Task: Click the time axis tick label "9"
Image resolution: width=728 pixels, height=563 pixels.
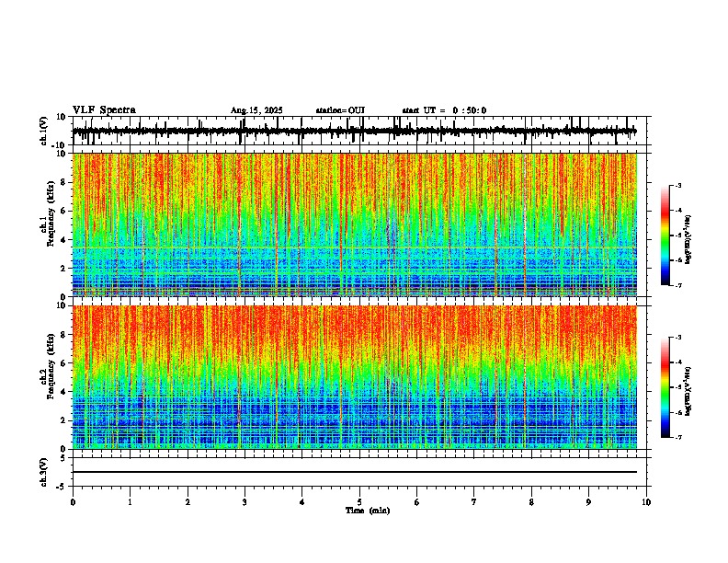Action: click(x=588, y=502)
